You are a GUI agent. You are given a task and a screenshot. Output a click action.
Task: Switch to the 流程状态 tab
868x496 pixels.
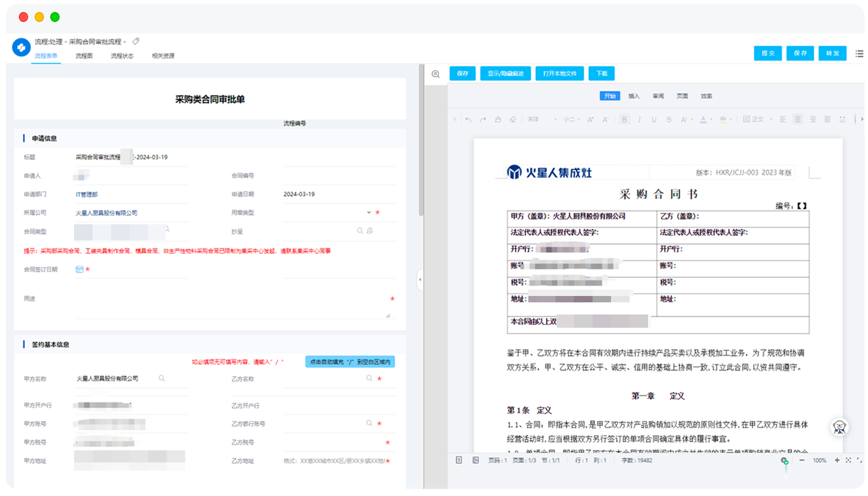(x=122, y=56)
